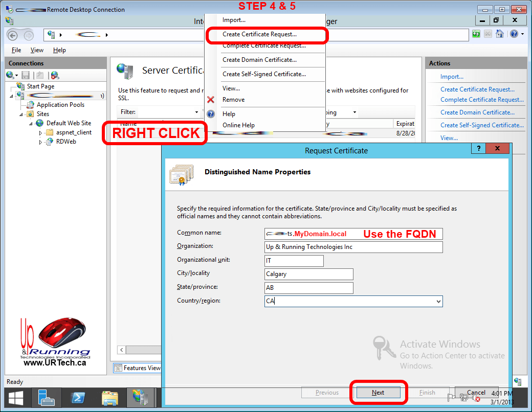Open File Explorer from the taskbar

coord(109,398)
